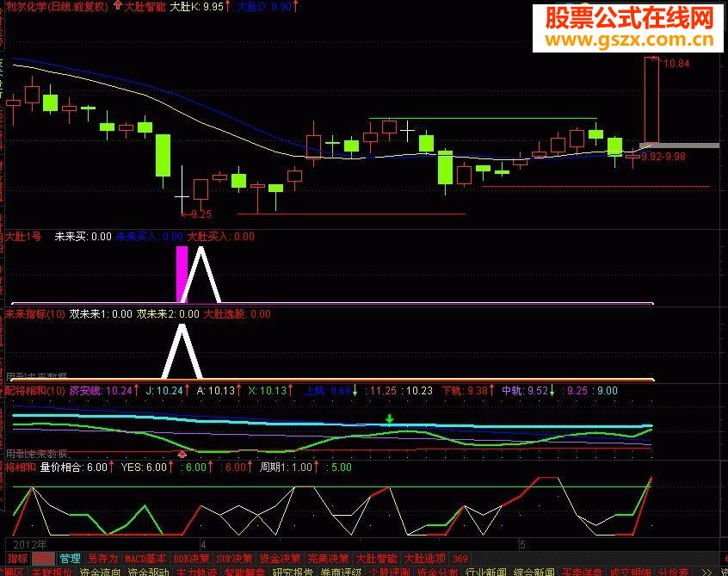Click the 中轨: 9.52 readout
The width and height of the screenshot is (728, 576).
pos(525,391)
